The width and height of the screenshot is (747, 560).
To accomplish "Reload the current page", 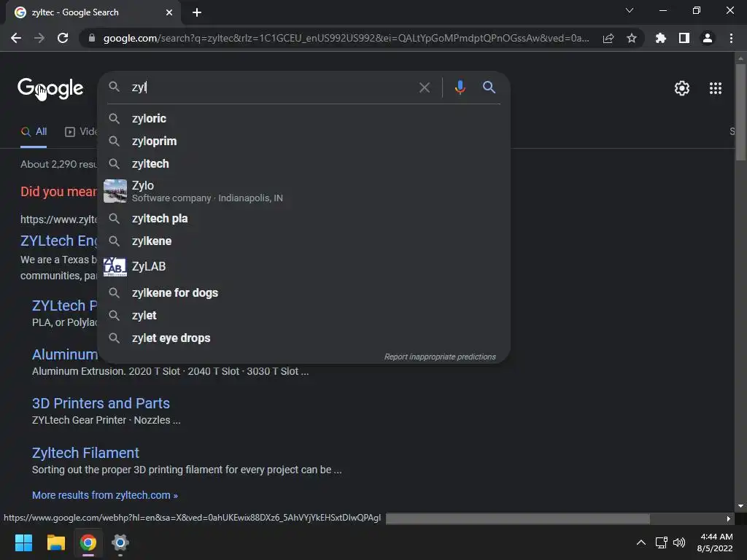I will 63,38.
